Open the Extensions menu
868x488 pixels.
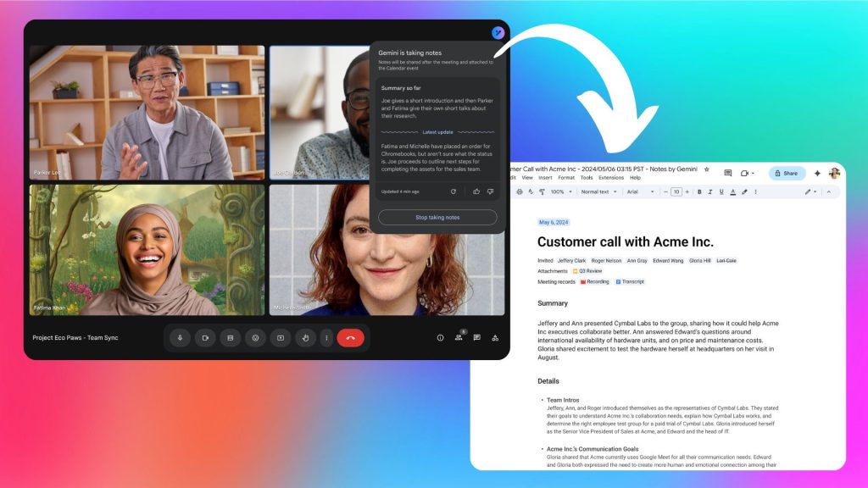610,178
